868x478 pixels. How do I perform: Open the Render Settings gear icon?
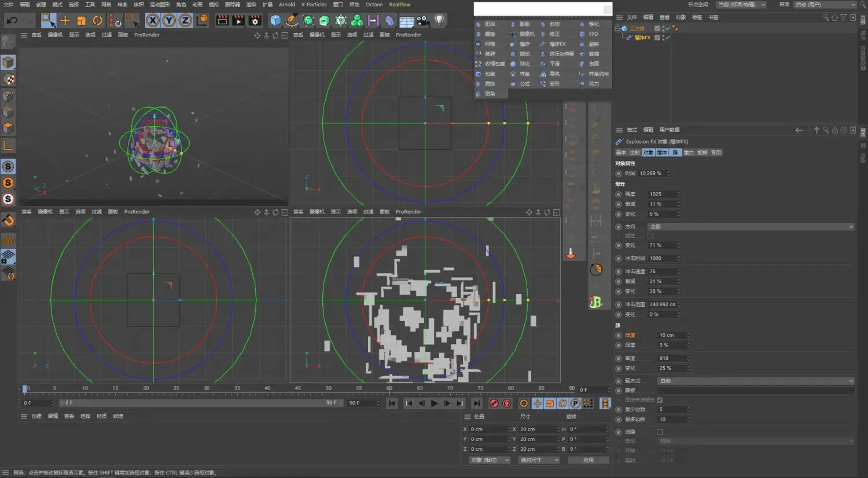pyautogui.click(x=254, y=20)
